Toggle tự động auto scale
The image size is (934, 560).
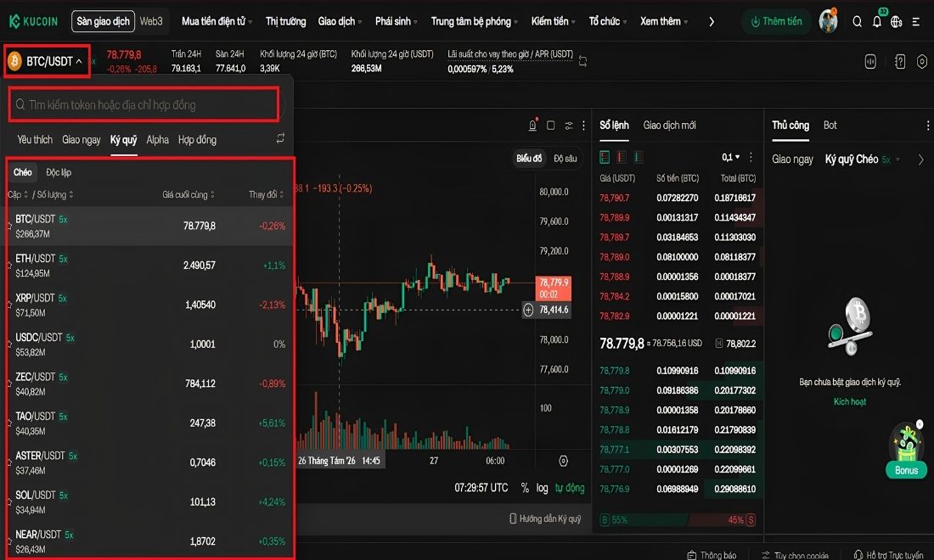click(570, 488)
